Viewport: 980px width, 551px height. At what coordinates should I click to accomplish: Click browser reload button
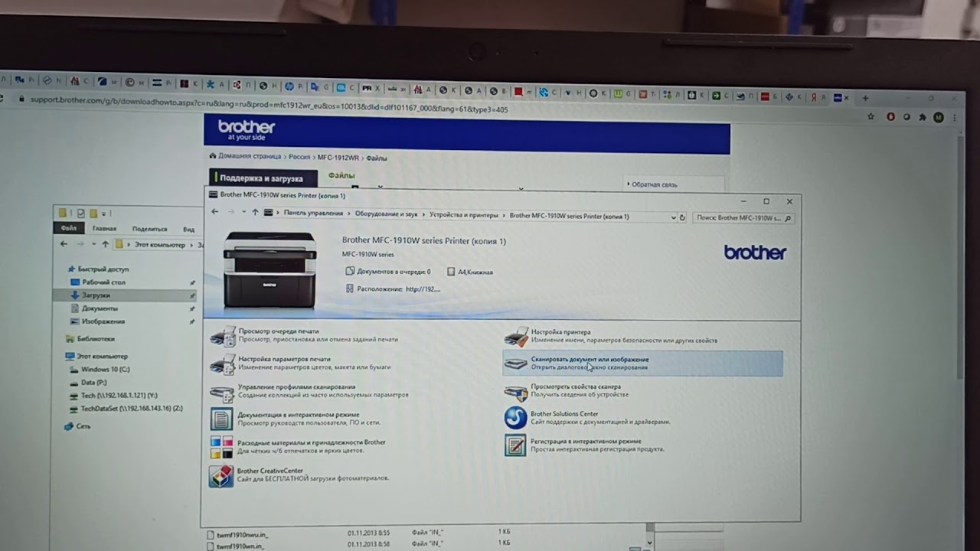(0, 98)
